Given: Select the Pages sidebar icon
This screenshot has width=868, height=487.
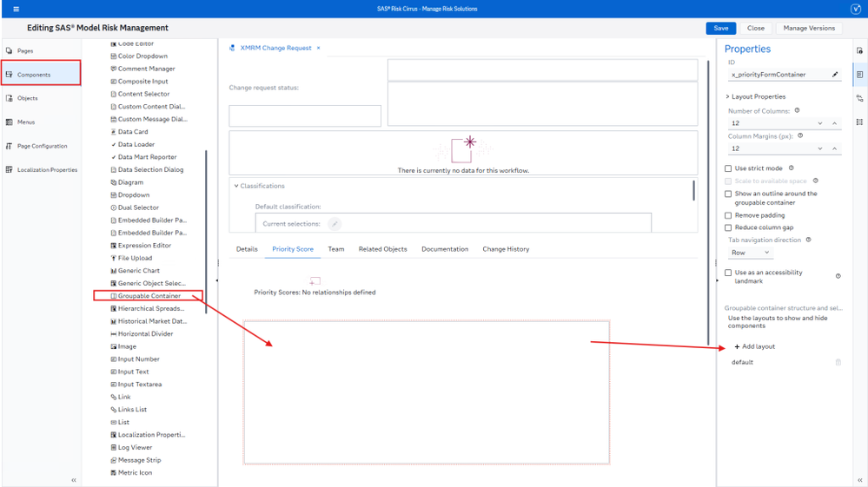Looking at the screenshot, I should (x=10, y=50).
